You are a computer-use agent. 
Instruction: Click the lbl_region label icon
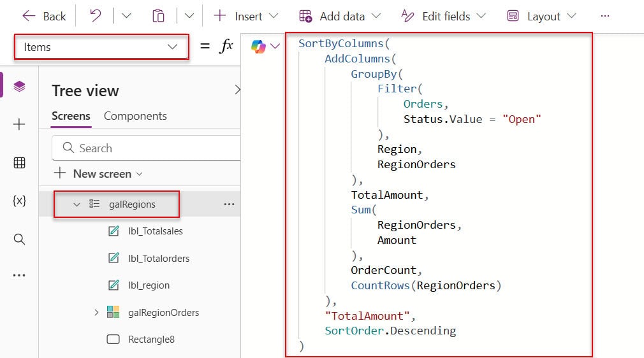(x=113, y=285)
